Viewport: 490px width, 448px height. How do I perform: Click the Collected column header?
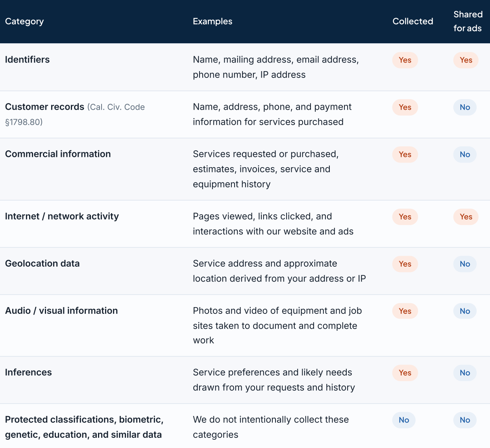[x=413, y=21]
